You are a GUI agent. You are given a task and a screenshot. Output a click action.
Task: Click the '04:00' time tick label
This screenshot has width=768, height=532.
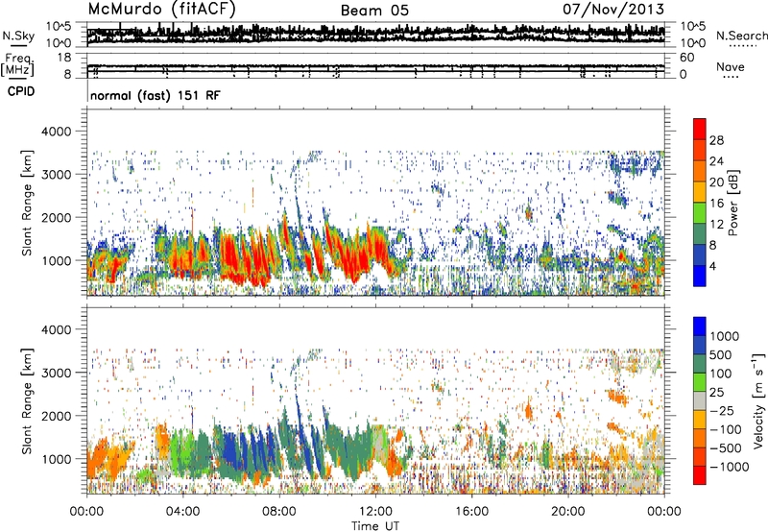click(183, 512)
